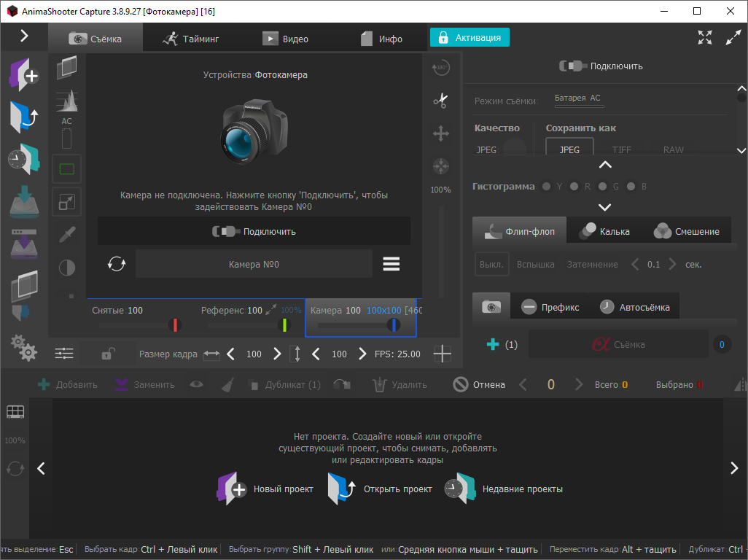Select JPEG save format
The width and height of the screenshot is (748, 560).
(x=569, y=147)
